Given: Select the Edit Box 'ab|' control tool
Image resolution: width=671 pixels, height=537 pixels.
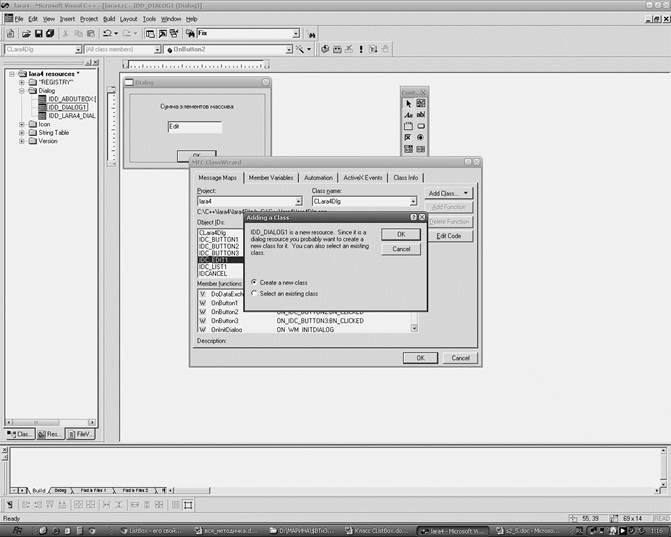Looking at the screenshot, I should tap(421, 115).
